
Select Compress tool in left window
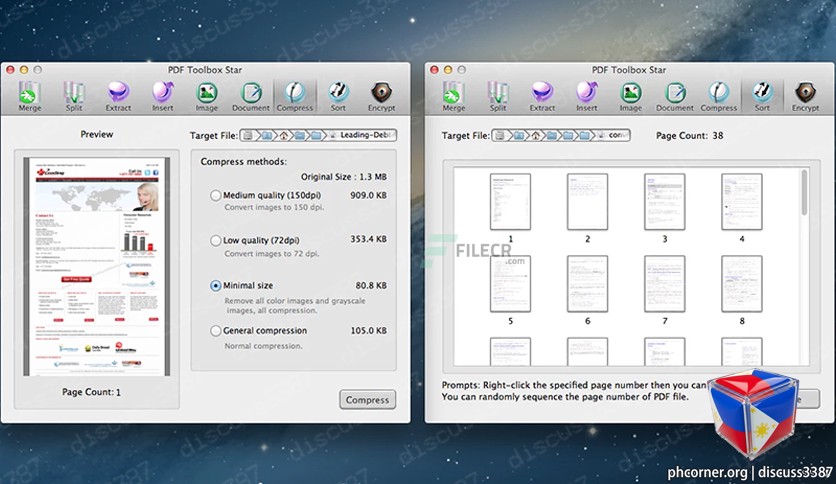tap(295, 96)
